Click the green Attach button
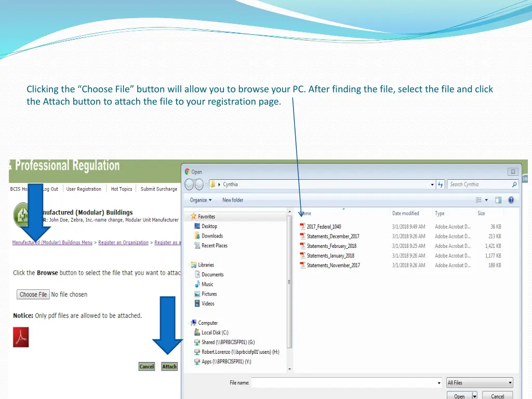This screenshot has height=399, width=532. (169, 366)
